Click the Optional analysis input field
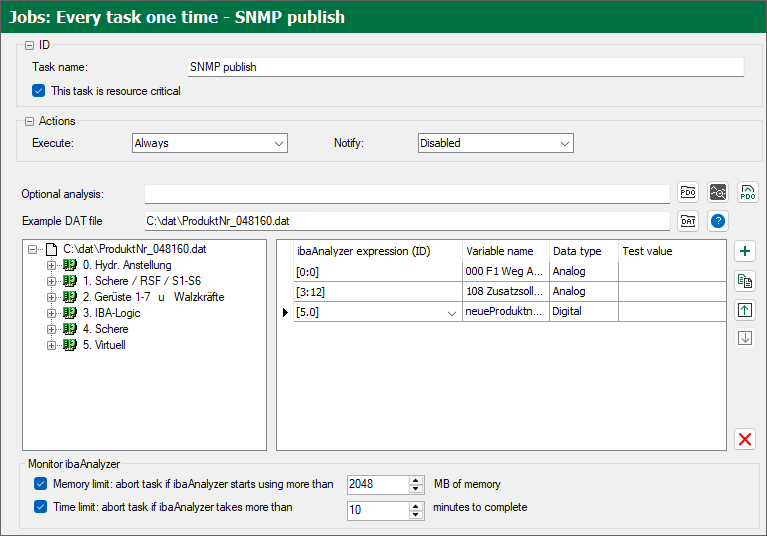Viewport: 767px width, 536px height. click(407, 194)
